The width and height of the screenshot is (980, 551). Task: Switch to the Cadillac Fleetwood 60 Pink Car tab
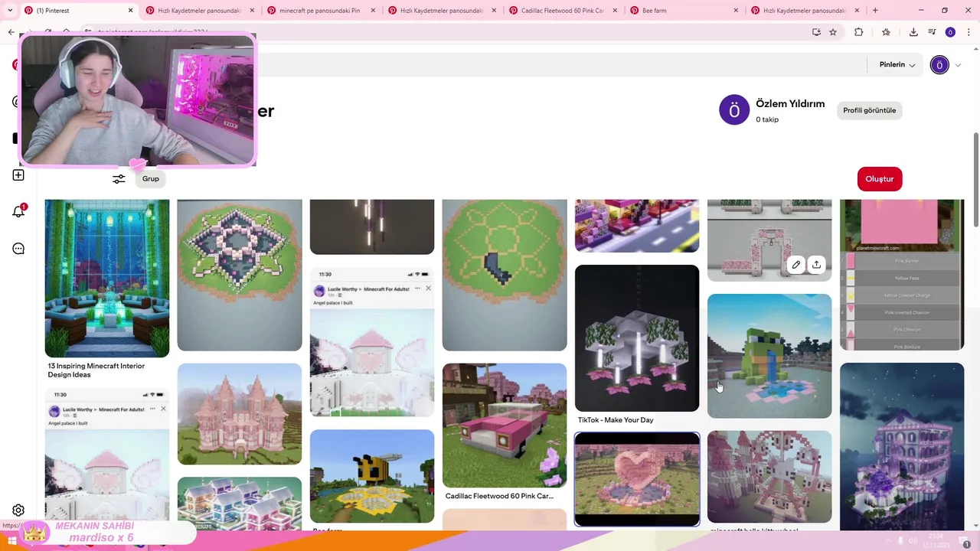pos(563,11)
